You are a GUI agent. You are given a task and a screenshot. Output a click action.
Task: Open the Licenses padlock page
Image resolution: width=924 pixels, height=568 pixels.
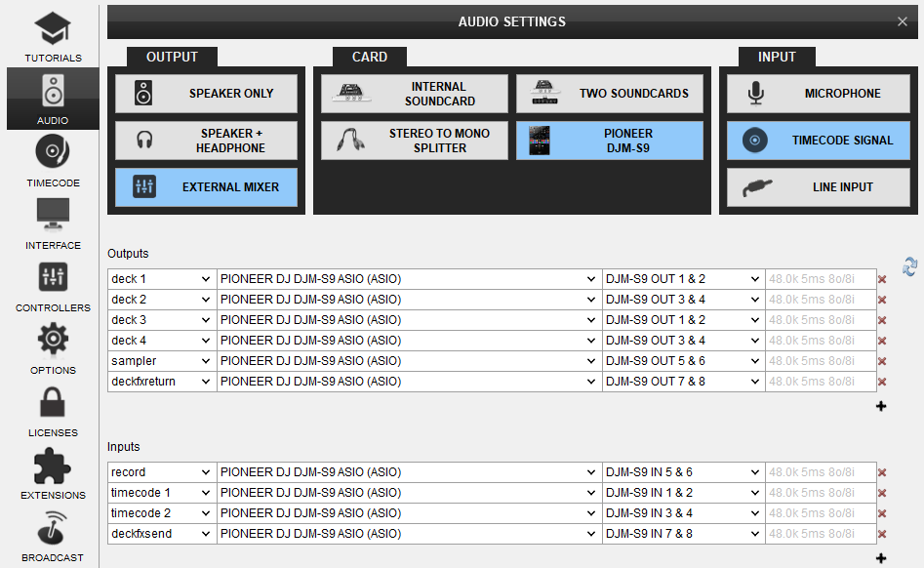pos(53,410)
